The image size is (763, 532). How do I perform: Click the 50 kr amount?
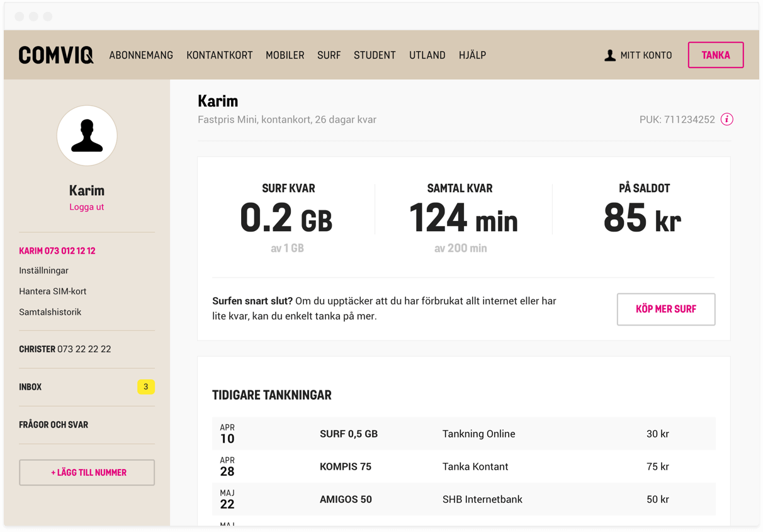pos(658,499)
